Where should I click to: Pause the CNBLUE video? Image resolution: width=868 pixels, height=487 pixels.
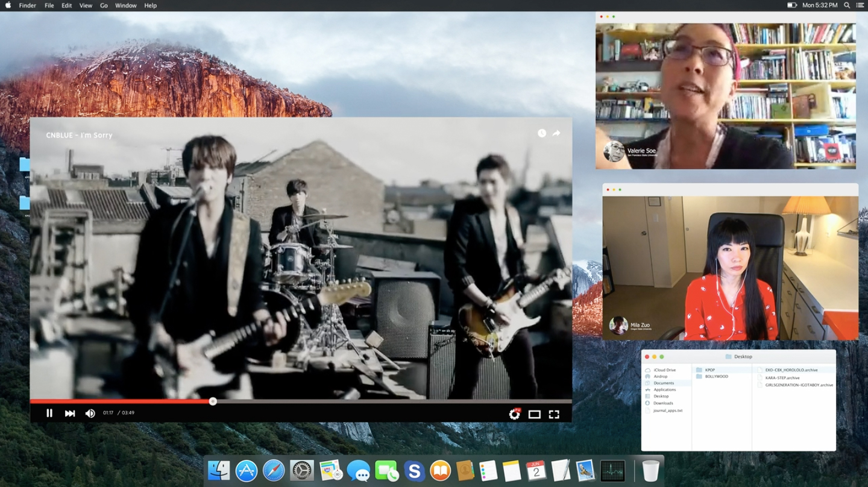point(49,413)
